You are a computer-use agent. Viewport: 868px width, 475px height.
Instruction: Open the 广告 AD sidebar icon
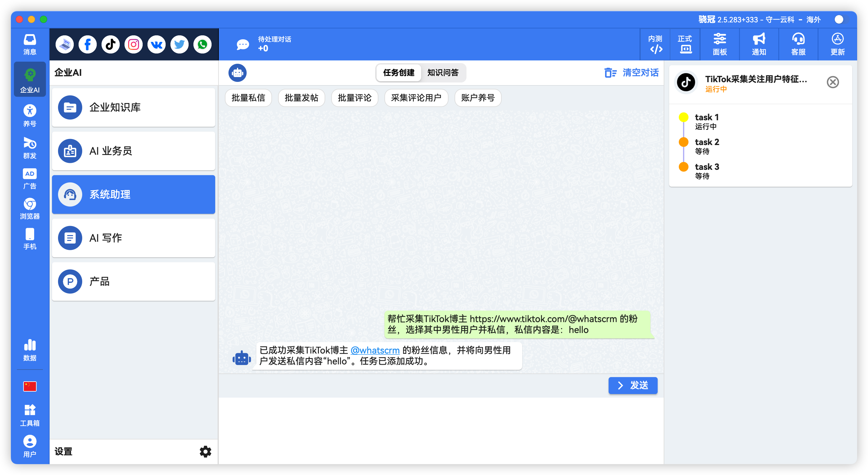[30, 179]
